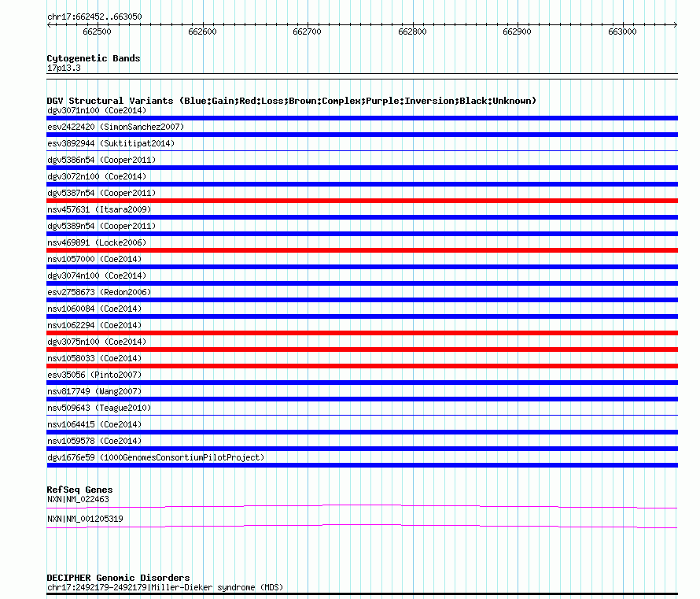Click the pink gene line under NXN|NM_001205319
The width and height of the screenshot is (700, 599).
[362, 526]
